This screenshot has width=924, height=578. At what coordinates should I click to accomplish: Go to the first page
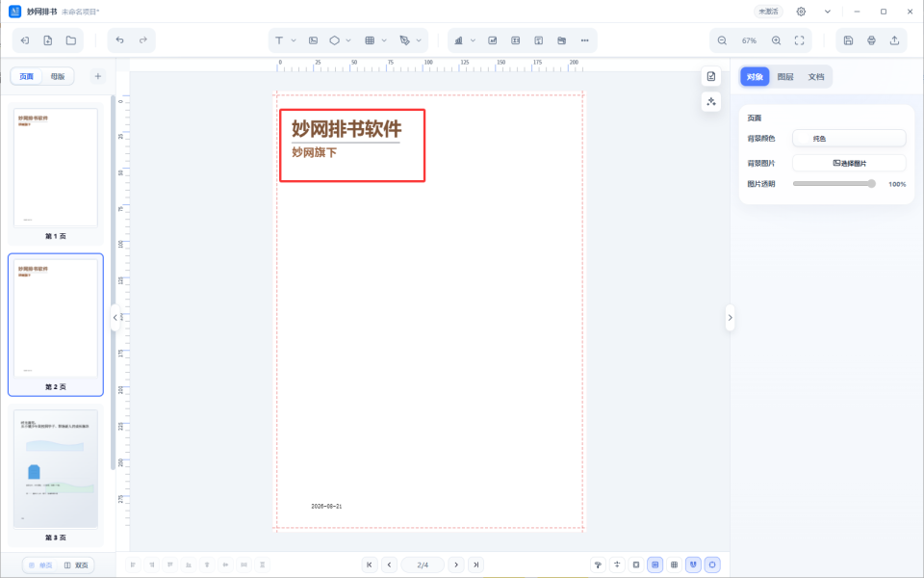(x=370, y=565)
